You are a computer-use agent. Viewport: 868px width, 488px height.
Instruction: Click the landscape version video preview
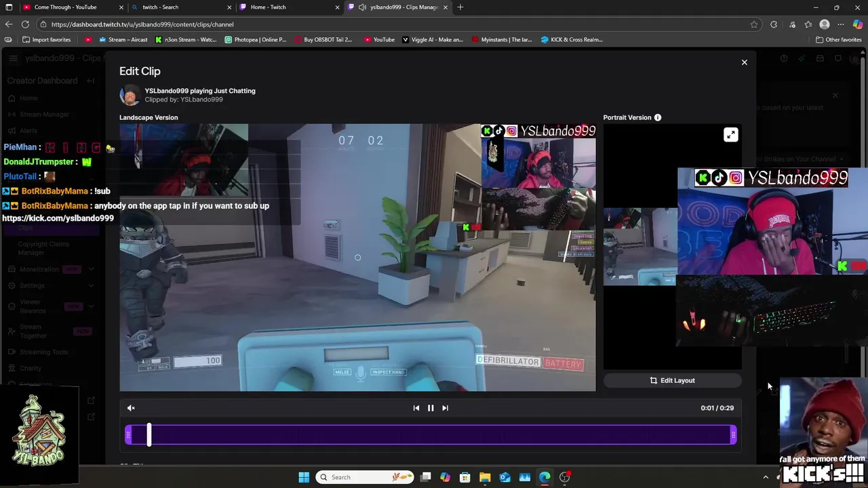click(357, 258)
